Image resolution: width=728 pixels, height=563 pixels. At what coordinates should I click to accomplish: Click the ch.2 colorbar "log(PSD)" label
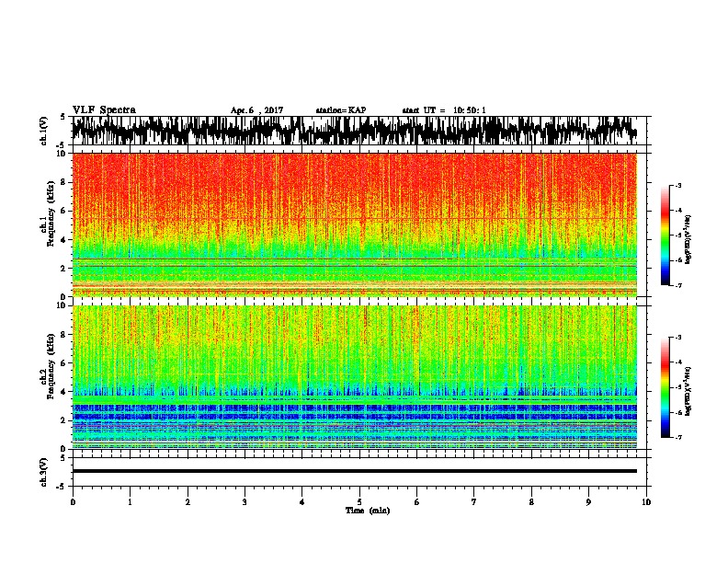(x=688, y=392)
